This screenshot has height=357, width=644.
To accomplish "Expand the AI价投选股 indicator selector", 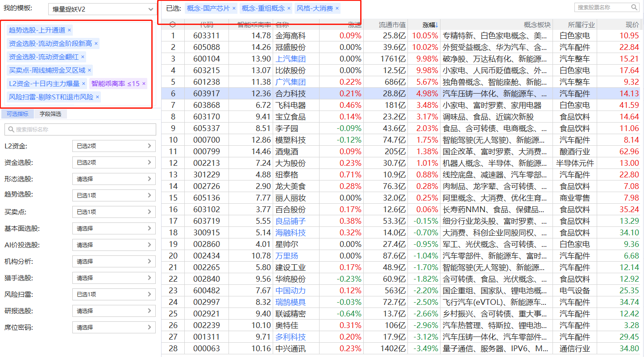I will point(114,245).
